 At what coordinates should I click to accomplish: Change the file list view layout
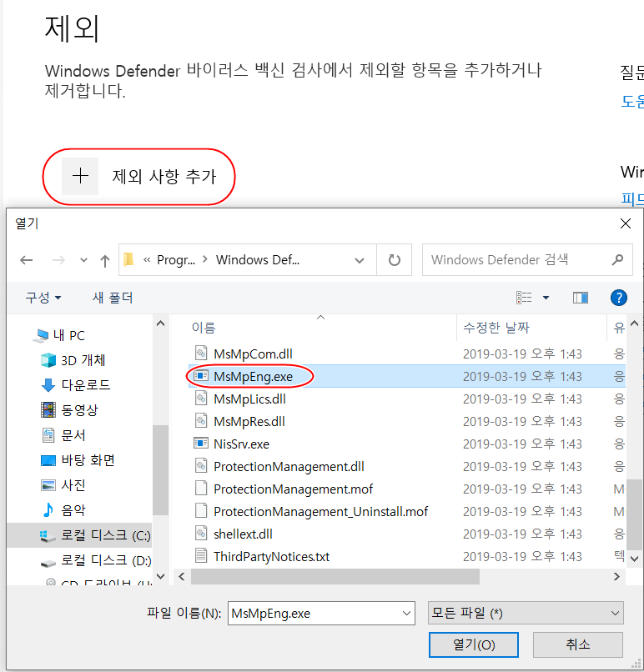(524, 298)
